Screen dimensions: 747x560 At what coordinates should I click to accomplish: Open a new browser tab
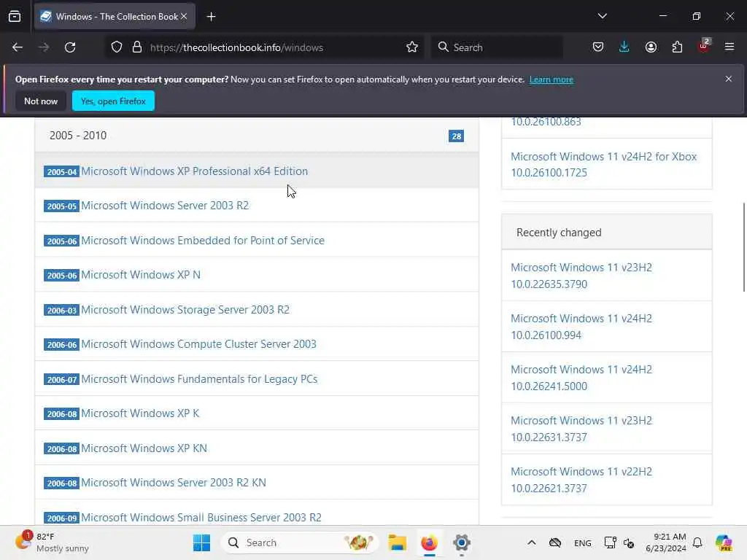[x=211, y=17]
